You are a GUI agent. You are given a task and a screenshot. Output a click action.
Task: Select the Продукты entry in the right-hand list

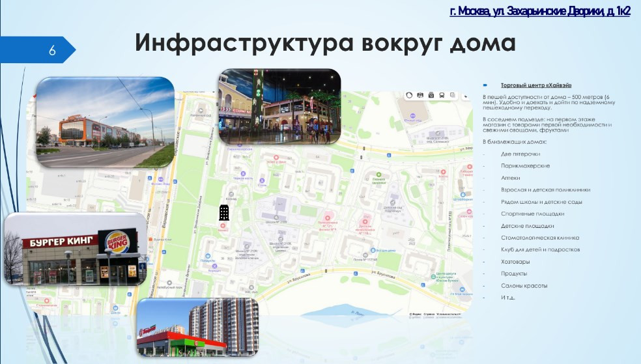pos(514,273)
